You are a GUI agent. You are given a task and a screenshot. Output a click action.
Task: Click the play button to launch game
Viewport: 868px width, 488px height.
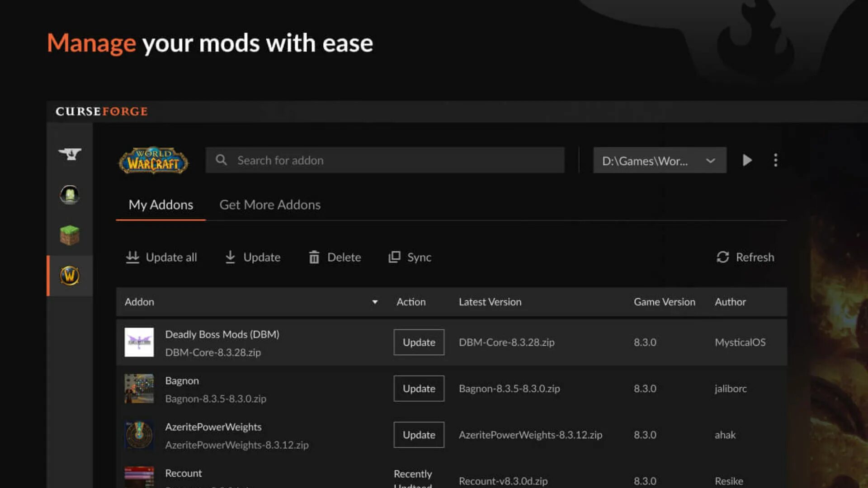click(747, 160)
